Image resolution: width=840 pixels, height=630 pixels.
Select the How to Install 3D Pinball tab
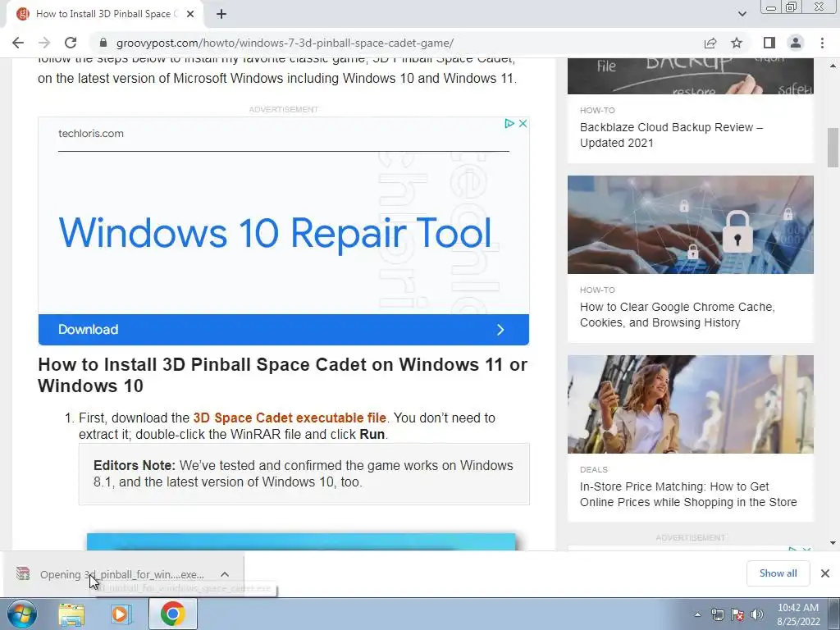104,15
